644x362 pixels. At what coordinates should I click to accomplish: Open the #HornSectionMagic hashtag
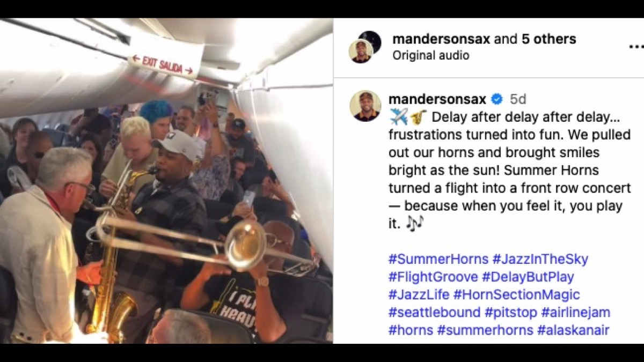(516, 294)
